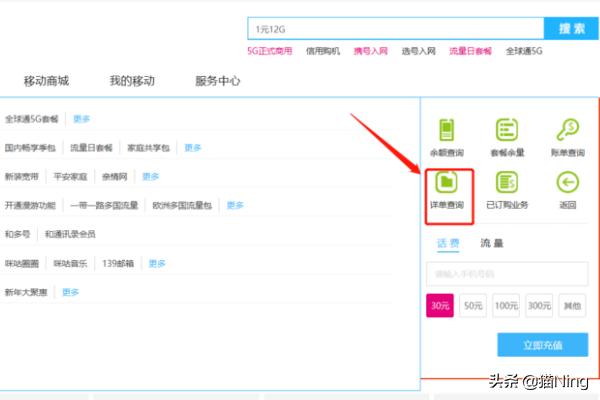Open the 一带一路多国流量 link
The width and height of the screenshot is (600, 400).
tap(104, 206)
